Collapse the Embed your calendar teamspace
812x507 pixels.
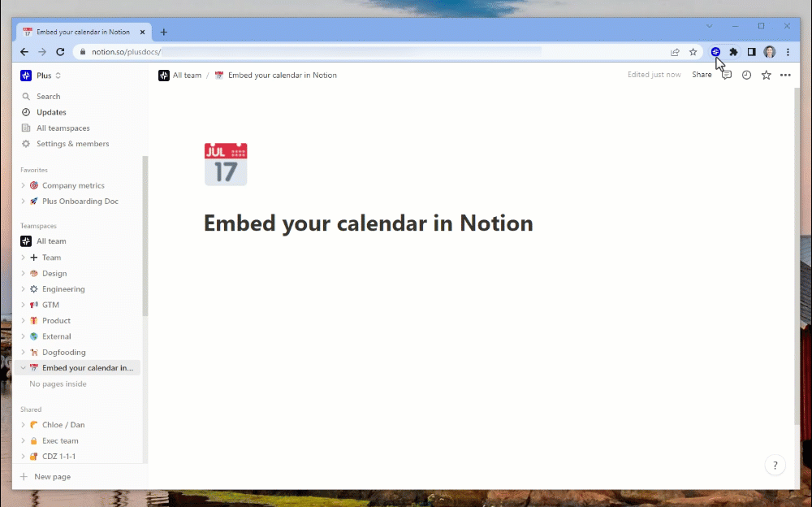point(22,367)
